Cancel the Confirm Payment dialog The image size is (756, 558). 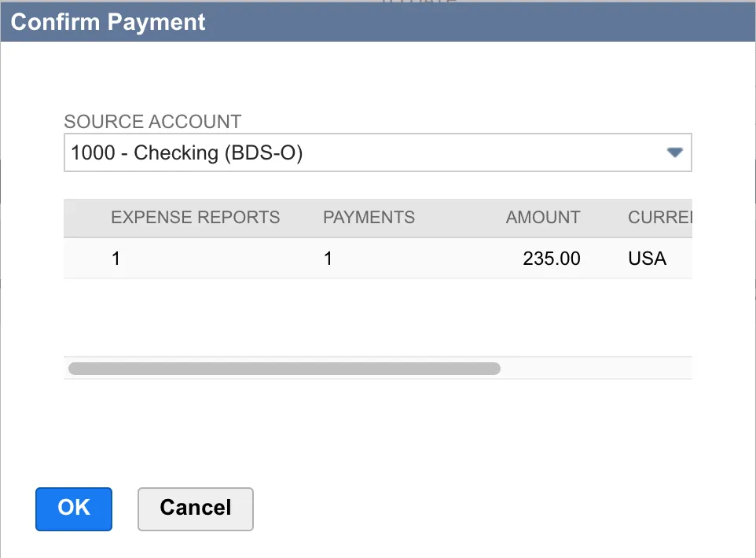click(195, 508)
